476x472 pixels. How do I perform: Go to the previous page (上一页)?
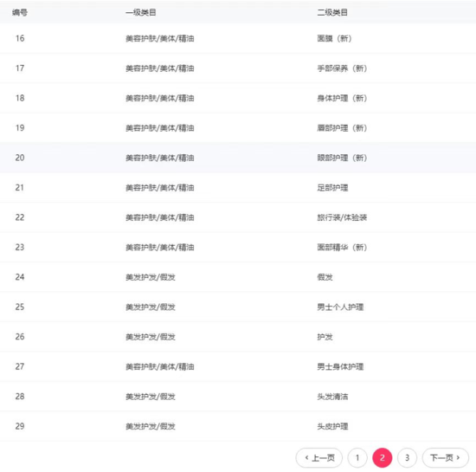click(319, 458)
